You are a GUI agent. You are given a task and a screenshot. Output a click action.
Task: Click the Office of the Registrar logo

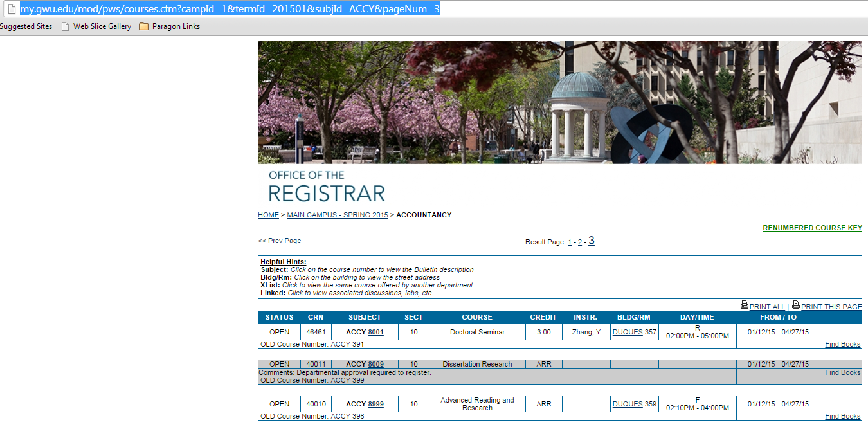point(327,187)
